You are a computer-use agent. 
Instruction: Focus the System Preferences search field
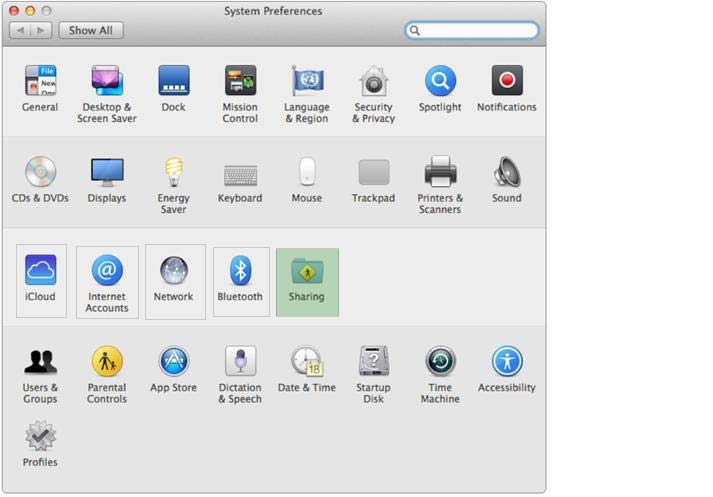[472, 30]
